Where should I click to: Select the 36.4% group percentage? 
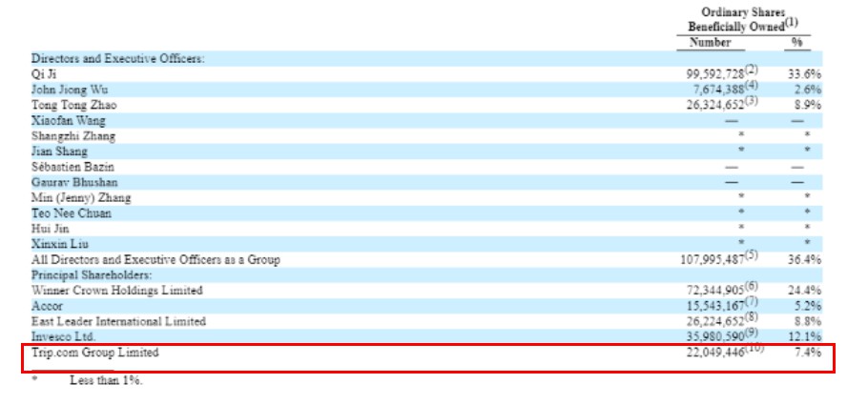pos(805,259)
